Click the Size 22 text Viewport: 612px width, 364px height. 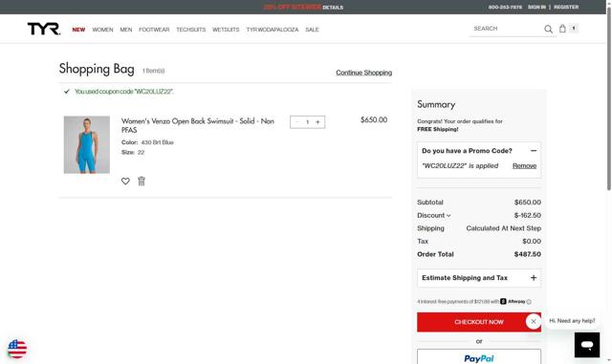coord(133,152)
